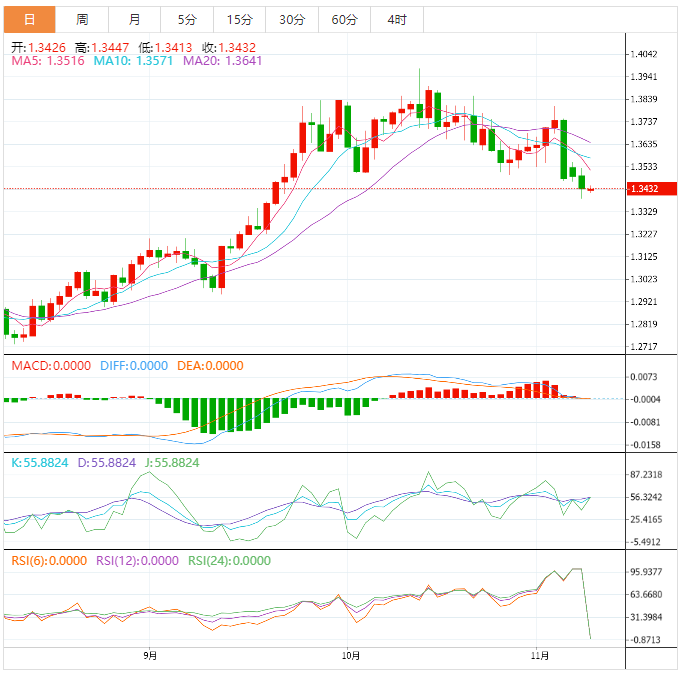The height and width of the screenshot is (674, 686).
Task: Click the K:55.8824 label
Action: (x=40, y=463)
